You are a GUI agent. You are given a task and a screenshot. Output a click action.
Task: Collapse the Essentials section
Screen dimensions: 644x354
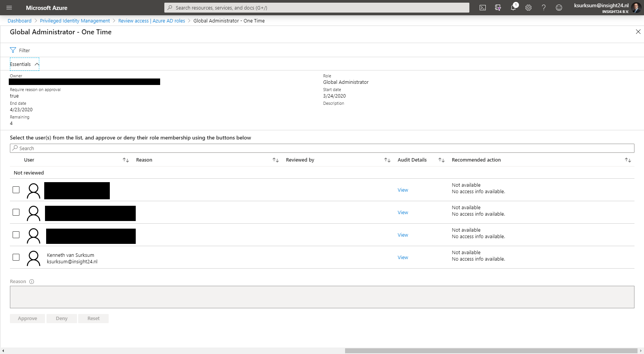(24, 64)
